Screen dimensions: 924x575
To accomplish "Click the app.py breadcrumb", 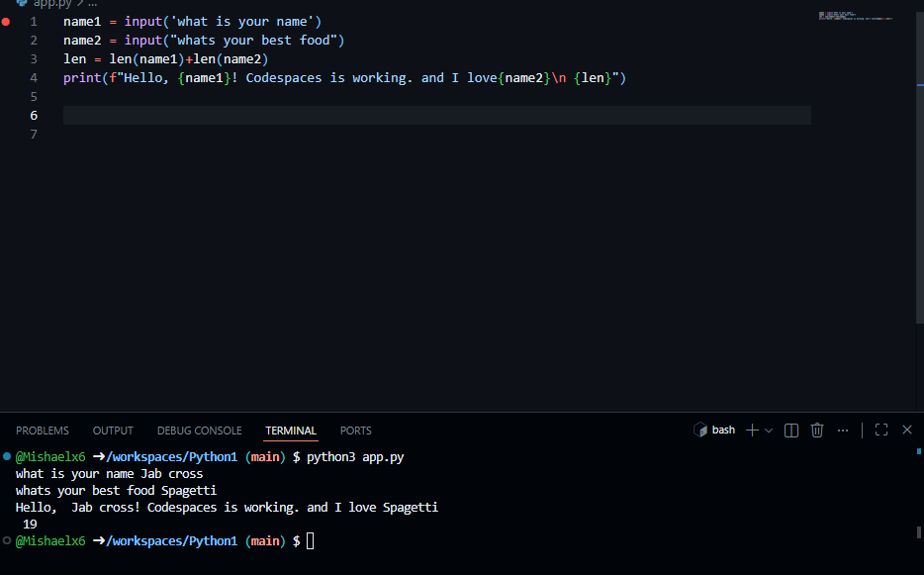I will (x=51, y=4).
